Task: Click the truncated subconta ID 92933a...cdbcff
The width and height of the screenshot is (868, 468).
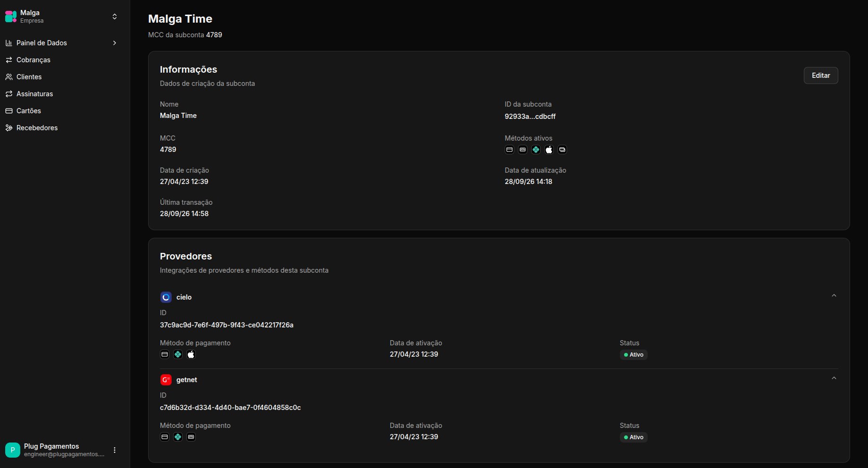Action: pos(530,117)
